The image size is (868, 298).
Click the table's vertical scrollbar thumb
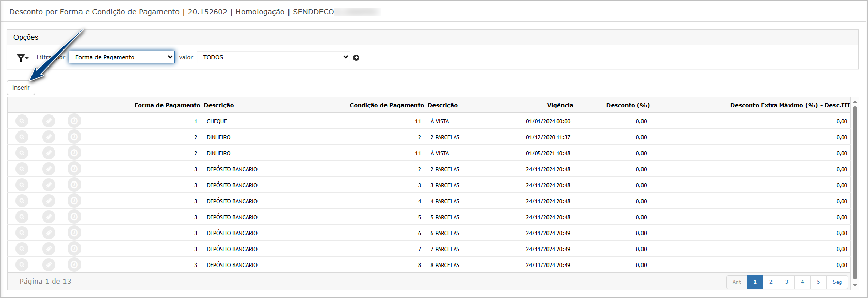pyautogui.click(x=855, y=192)
